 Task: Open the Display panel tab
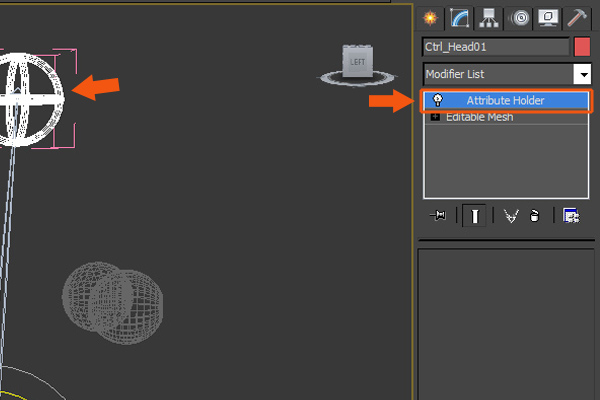pyautogui.click(x=548, y=18)
